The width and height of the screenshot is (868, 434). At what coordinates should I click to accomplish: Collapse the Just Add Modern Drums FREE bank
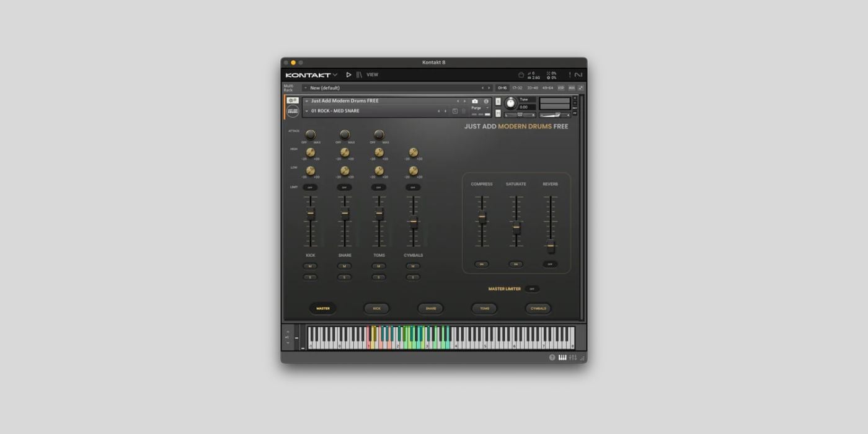click(x=306, y=100)
